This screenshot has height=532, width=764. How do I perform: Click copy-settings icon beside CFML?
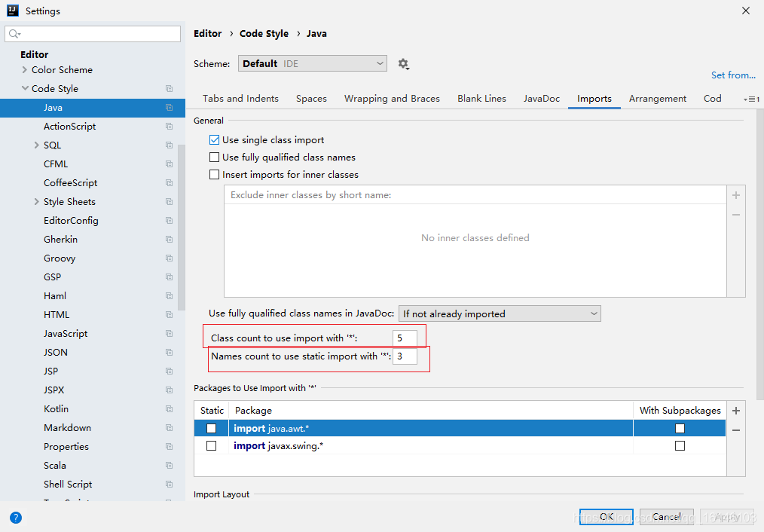[x=169, y=164]
